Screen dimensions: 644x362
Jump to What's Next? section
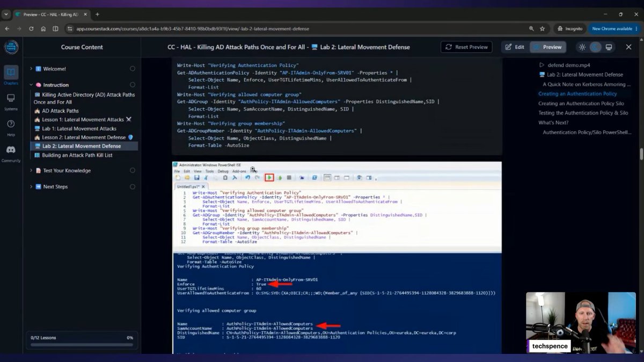pyautogui.click(x=553, y=122)
